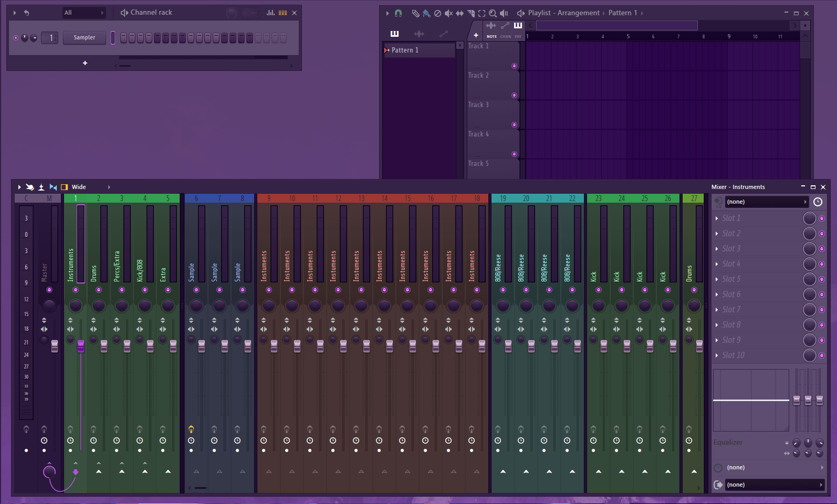Viewport: 837px width, 504px height.
Task: Click insert 5 Extra volume fader
Action: 173,346
